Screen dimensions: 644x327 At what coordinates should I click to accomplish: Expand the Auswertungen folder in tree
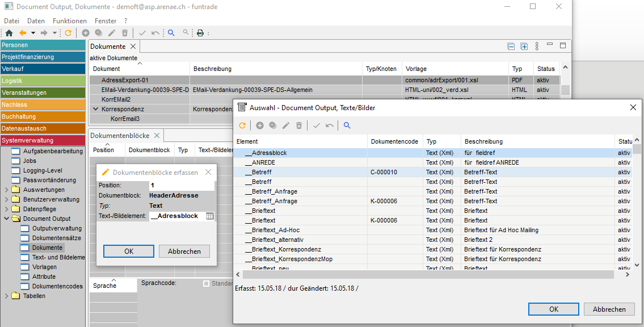pyautogui.click(x=7, y=190)
